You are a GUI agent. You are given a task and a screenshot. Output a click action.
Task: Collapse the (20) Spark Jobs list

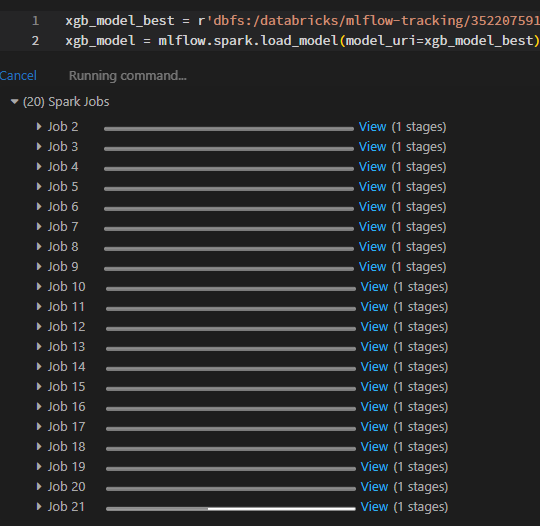[x=14, y=102]
